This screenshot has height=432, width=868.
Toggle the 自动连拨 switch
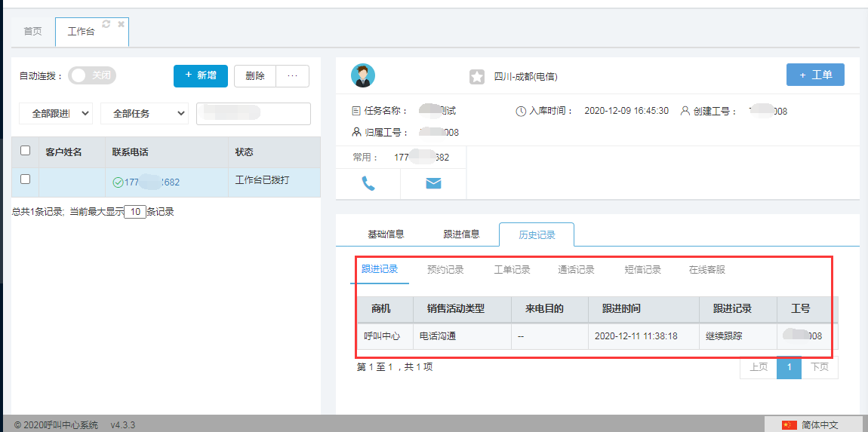[92, 75]
